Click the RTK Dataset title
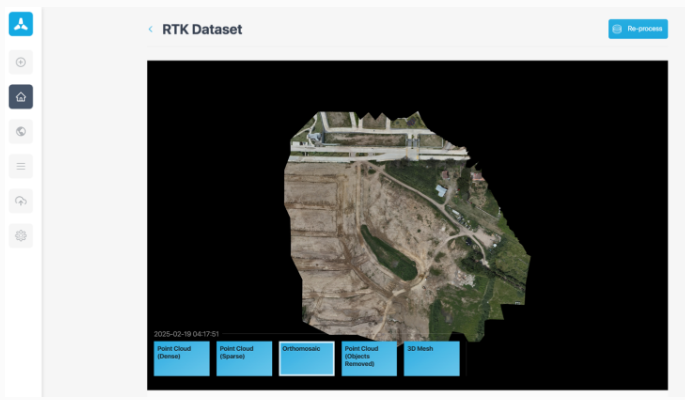The image size is (685, 400). pos(202,29)
